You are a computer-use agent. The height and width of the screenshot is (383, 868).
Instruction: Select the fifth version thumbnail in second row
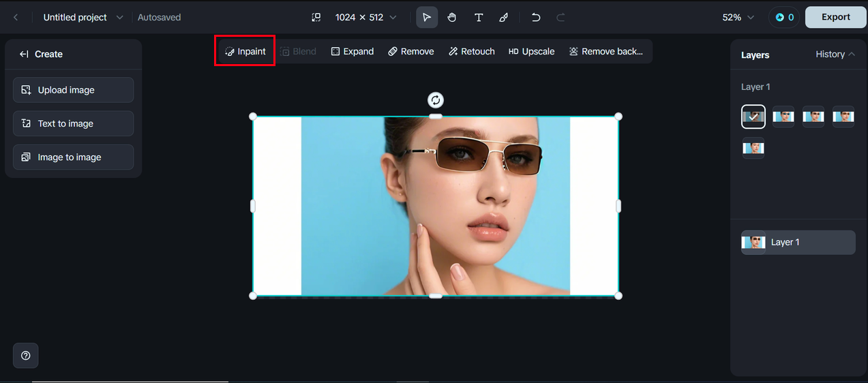(753, 148)
